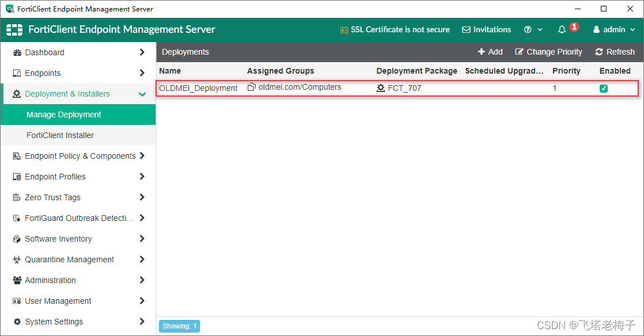The height and width of the screenshot is (336, 644).
Task: Expand the Endpoint Profiles chevron
Action: coord(142,177)
